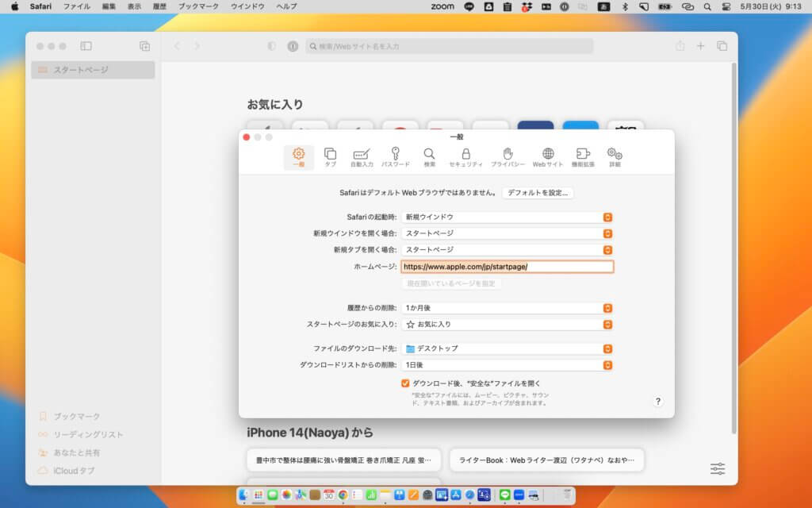
Task: Open the 検索 (Search) magnifier pane
Action: point(429,157)
